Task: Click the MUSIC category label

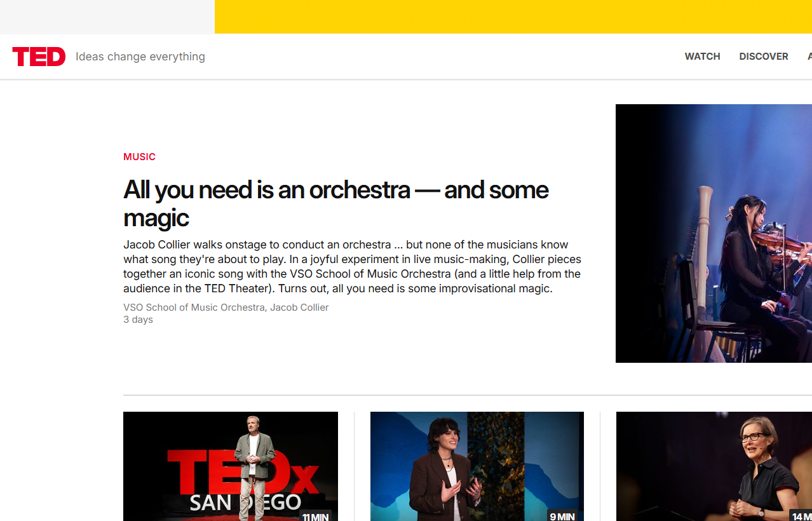Action: coord(139,157)
